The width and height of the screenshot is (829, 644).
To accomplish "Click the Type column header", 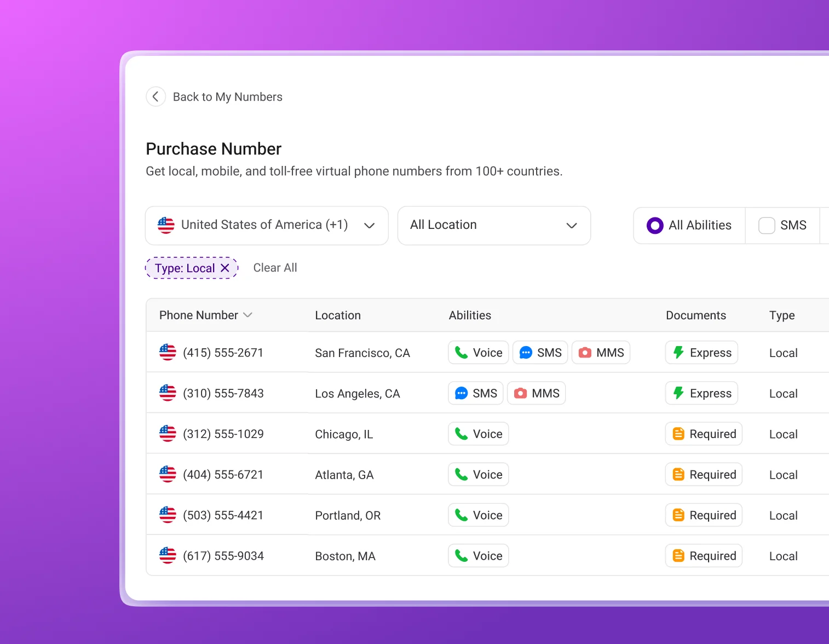I will coord(782,315).
